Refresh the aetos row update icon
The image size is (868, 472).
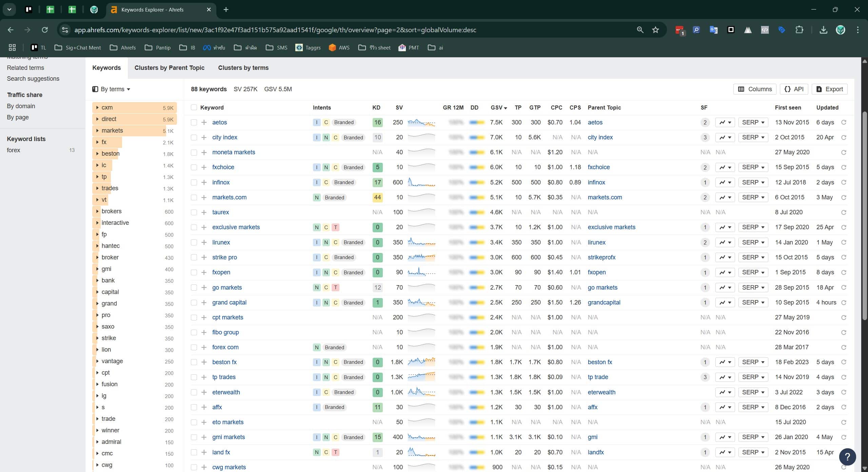tap(844, 122)
